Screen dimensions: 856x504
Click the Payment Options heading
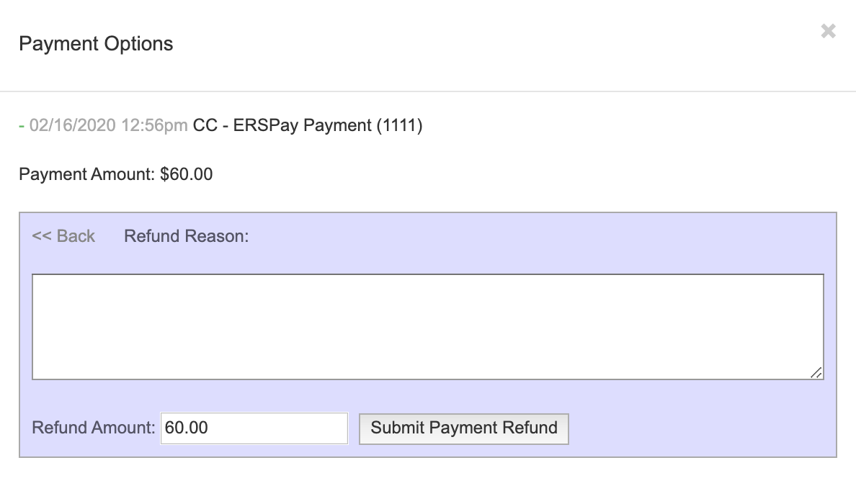point(96,44)
